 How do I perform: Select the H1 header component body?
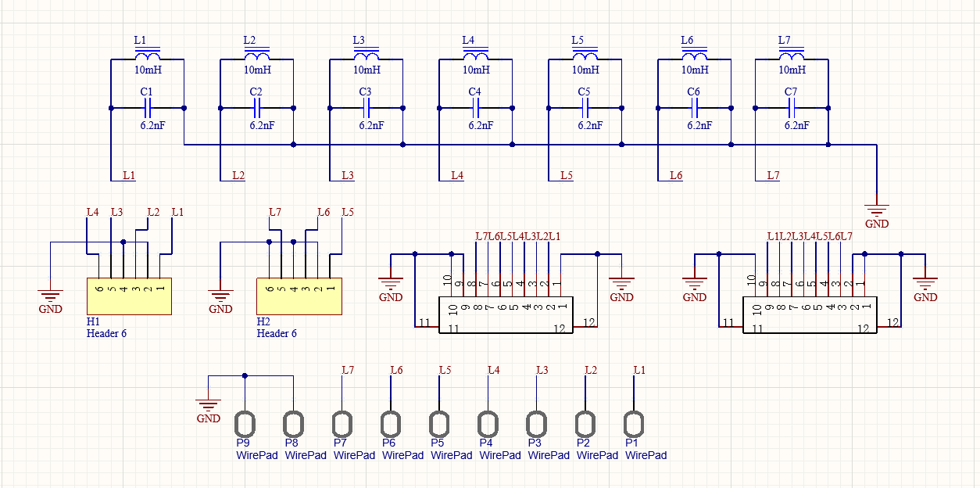(129, 296)
